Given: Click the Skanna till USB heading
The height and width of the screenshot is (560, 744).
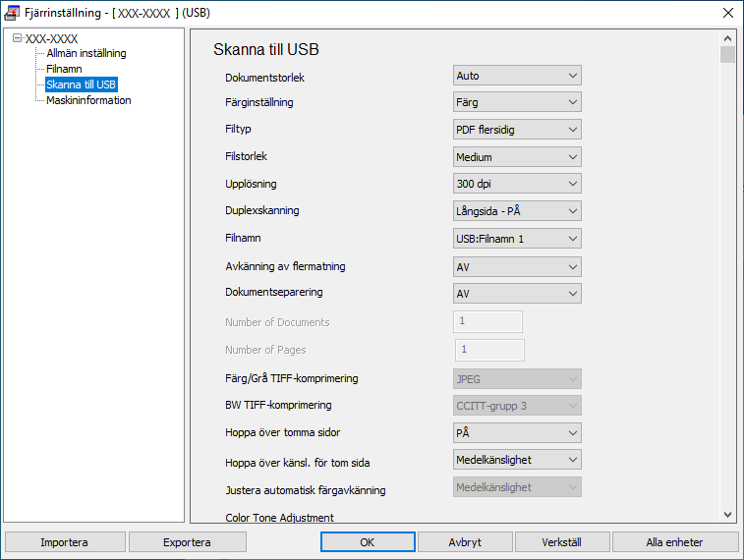Looking at the screenshot, I should coord(265,49).
